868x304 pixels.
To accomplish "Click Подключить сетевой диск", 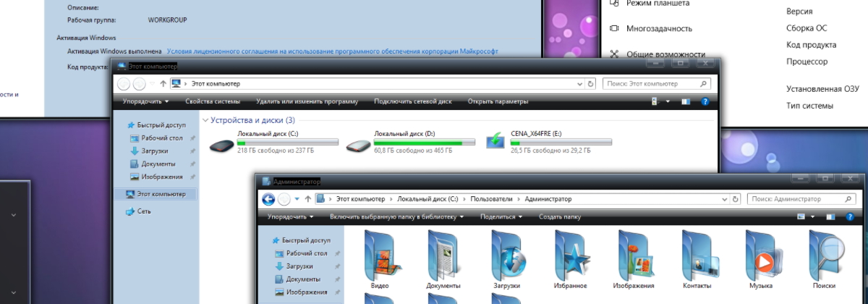I will click(x=414, y=102).
